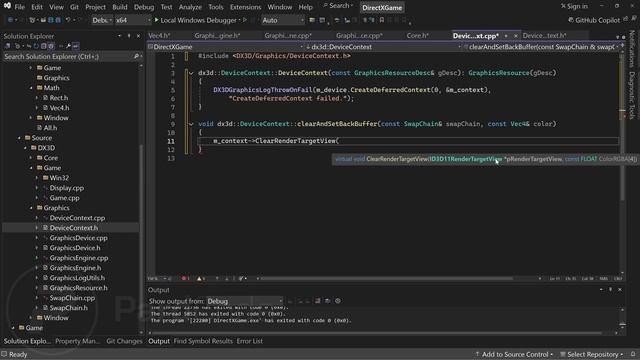Click the Output panel horizontal scrollbar
The image size is (640, 360).
pos(376,333)
